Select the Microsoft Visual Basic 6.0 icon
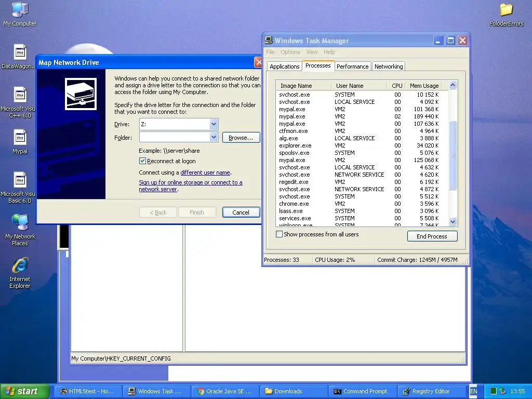532x399 pixels. coord(19,188)
